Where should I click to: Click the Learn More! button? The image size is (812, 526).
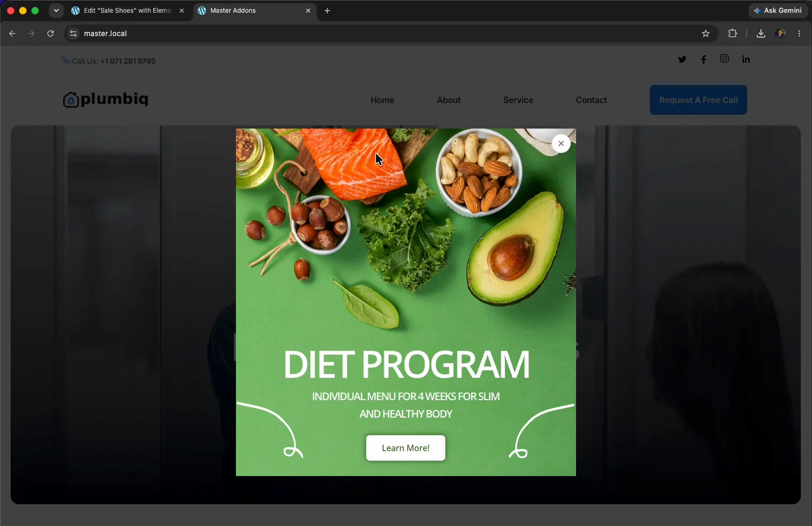pos(405,448)
